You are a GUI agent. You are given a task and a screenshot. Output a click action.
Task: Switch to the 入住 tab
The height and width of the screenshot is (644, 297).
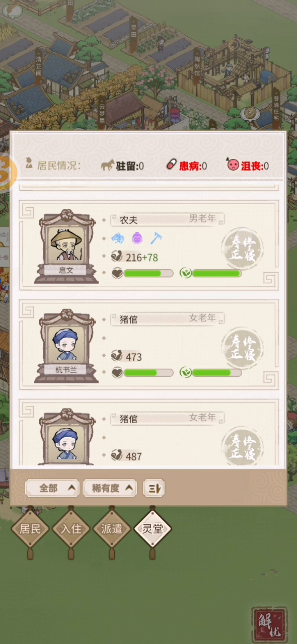71,529
